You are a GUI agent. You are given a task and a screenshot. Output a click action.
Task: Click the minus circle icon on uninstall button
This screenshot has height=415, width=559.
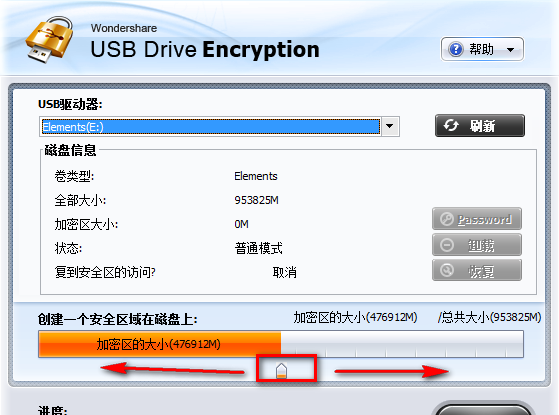click(446, 245)
